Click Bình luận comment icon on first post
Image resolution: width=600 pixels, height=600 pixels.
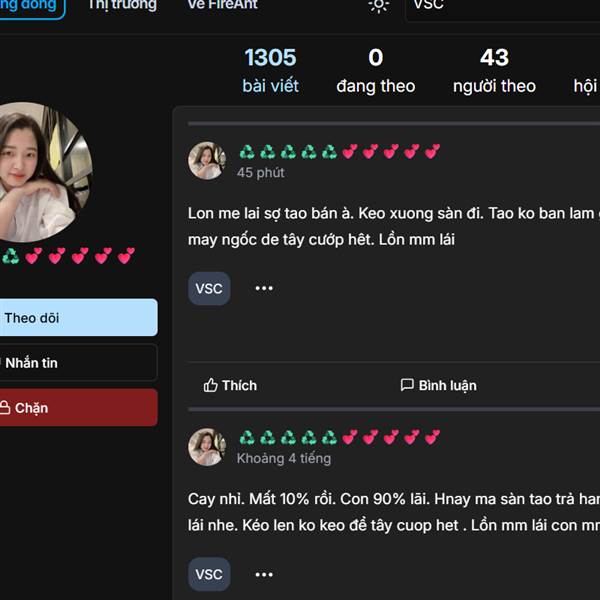(407, 385)
